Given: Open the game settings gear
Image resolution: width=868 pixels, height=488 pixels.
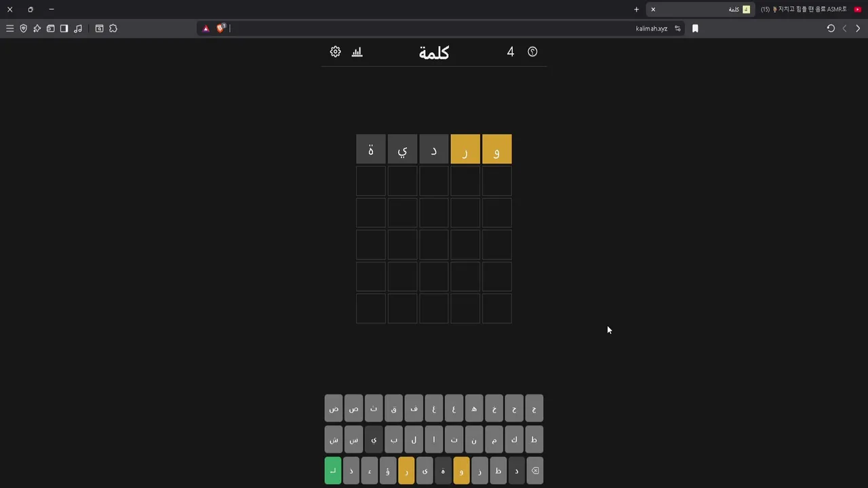Looking at the screenshot, I should (x=335, y=52).
